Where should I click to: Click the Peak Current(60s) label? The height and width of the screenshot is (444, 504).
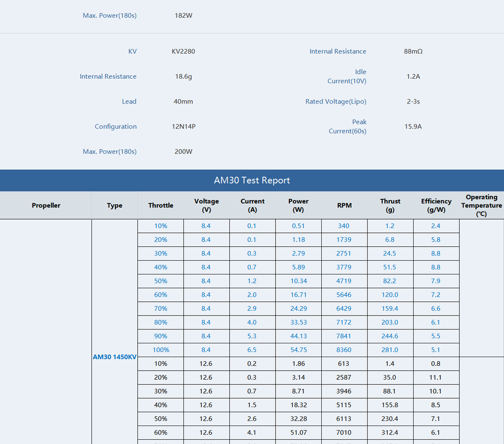point(347,126)
